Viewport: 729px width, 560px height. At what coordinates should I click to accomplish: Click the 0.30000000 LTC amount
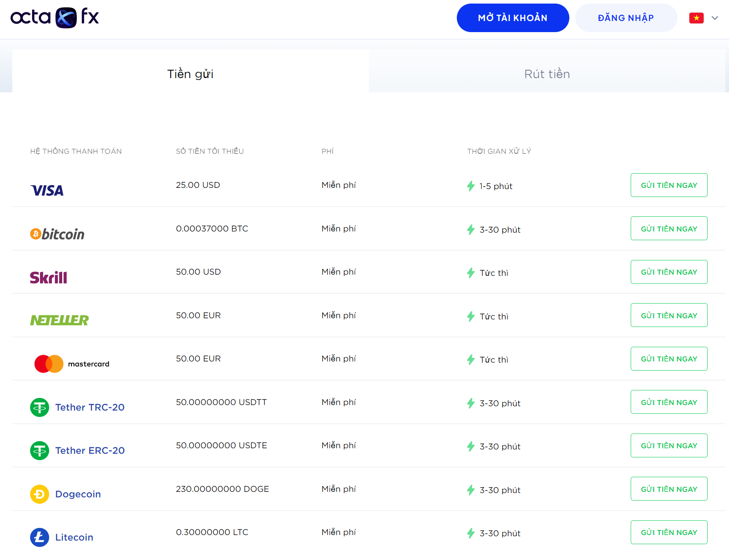(212, 532)
